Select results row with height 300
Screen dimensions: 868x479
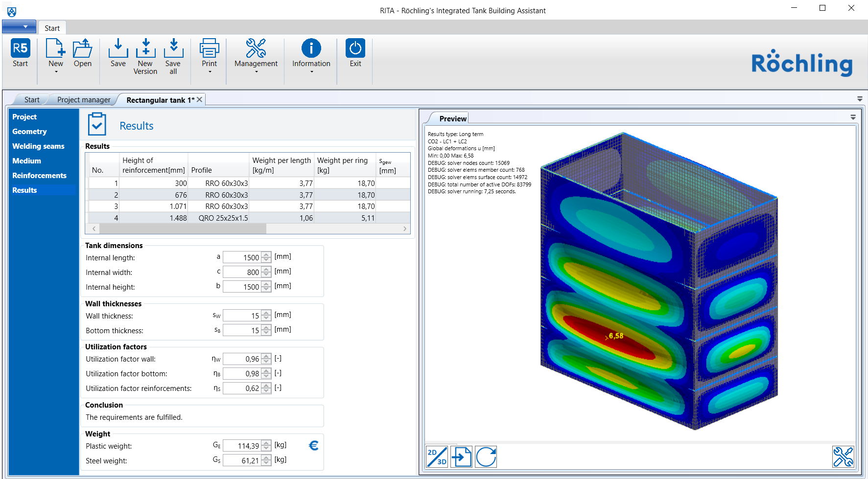pos(249,183)
